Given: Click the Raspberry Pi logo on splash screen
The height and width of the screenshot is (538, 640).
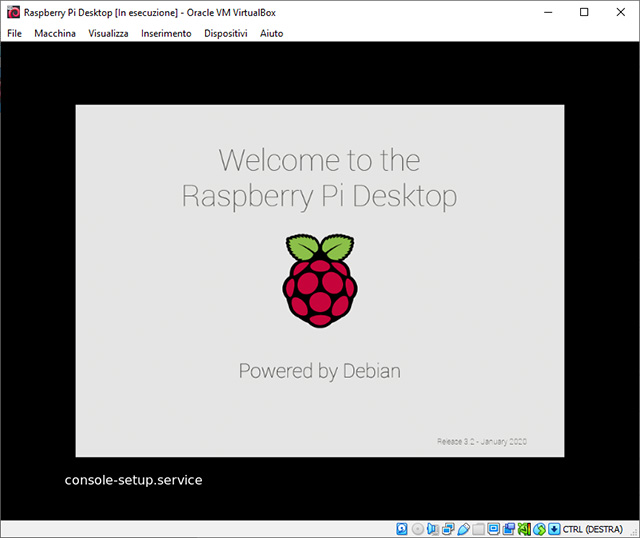Looking at the screenshot, I should click(319, 281).
